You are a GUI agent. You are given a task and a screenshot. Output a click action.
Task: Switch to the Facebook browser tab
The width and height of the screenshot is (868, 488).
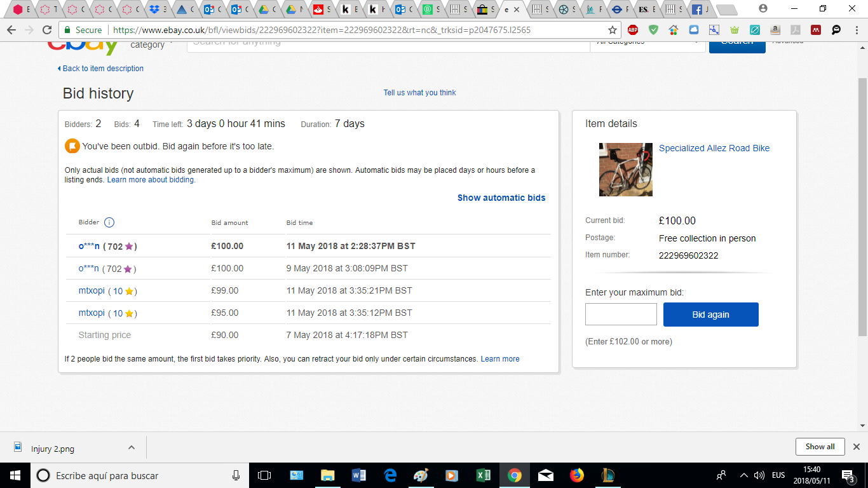(x=701, y=10)
